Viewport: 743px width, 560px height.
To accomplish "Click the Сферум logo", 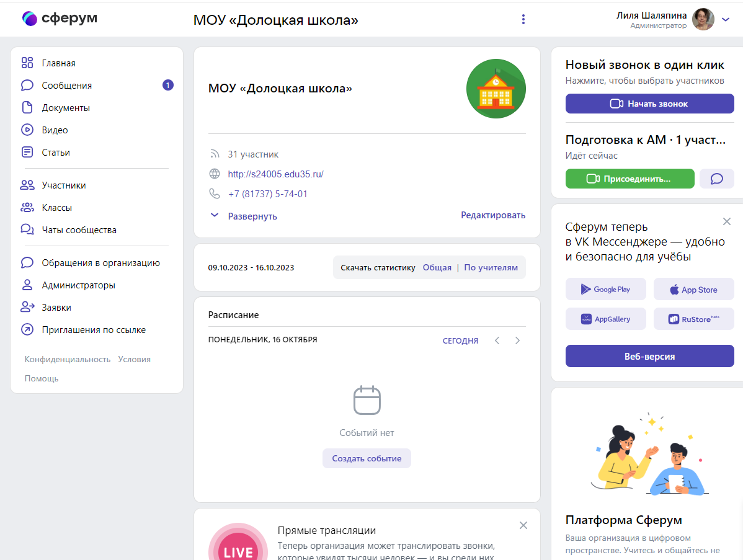I will coord(60,18).
